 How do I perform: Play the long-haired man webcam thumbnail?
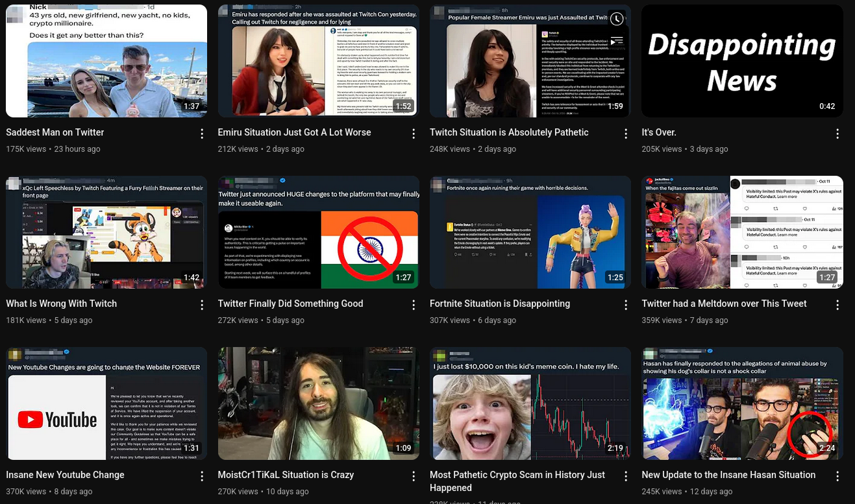click(x=319, y=403)
